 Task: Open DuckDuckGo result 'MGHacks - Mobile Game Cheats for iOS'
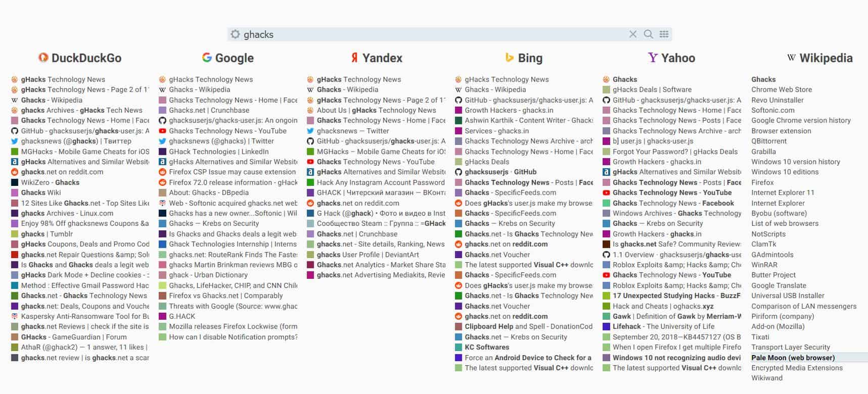click(x=85, y=152)
